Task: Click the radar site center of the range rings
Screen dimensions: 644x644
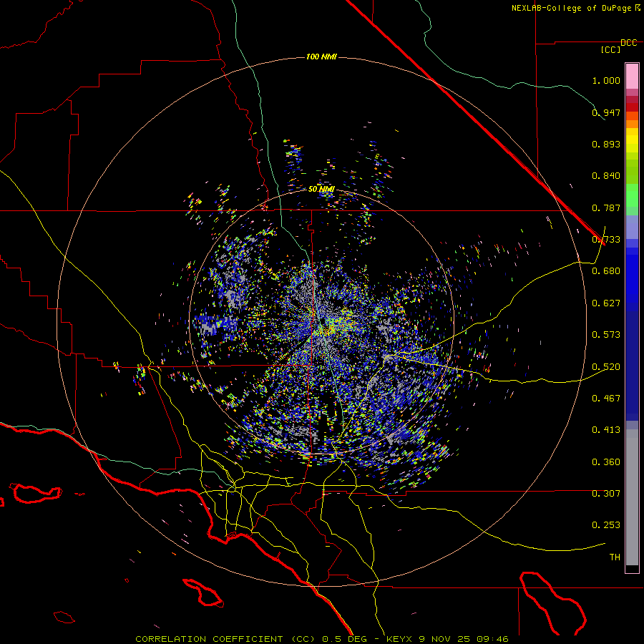Action: click(321, 321)
